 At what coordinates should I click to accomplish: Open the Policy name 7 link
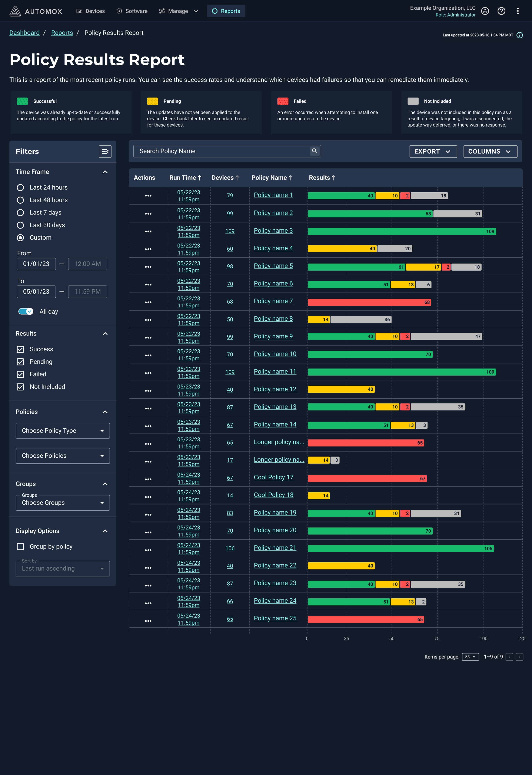[x=273, y=301]
